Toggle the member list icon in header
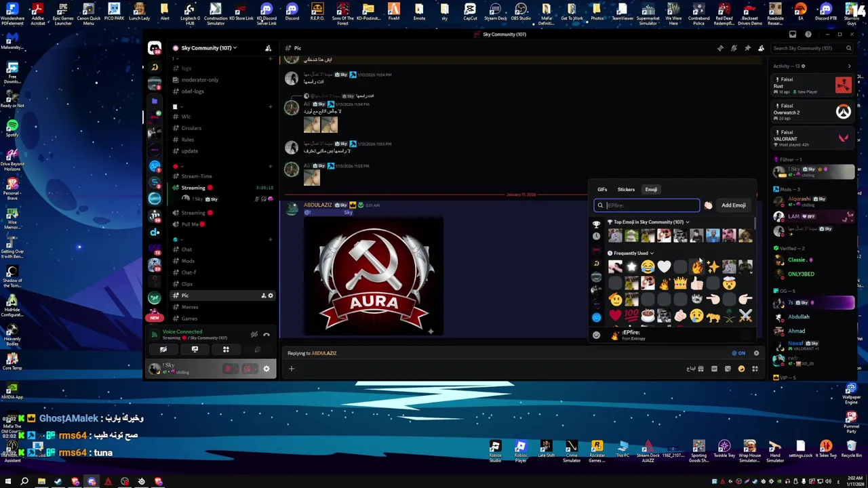The image size is (868, 488). tap(761, 48)
